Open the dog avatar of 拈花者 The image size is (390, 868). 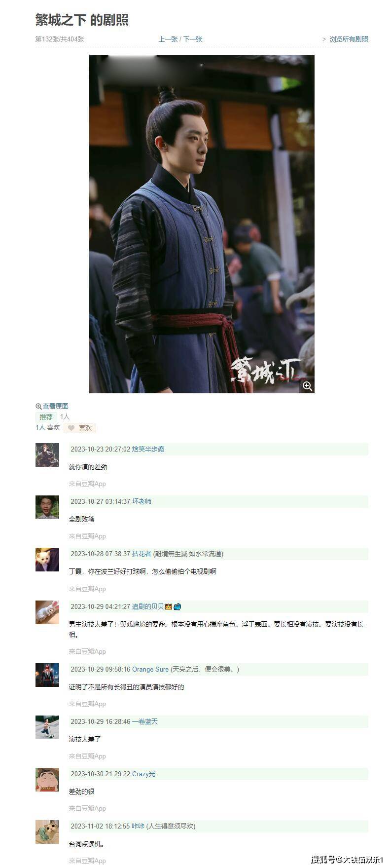pyautogui.click(x=47, y=560)
